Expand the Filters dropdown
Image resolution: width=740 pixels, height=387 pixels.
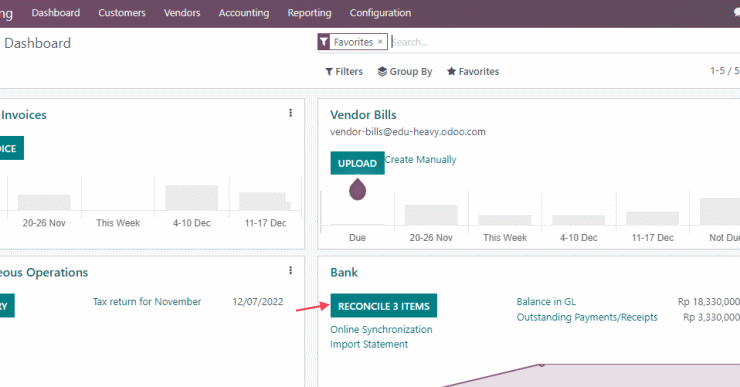[344, 71]
